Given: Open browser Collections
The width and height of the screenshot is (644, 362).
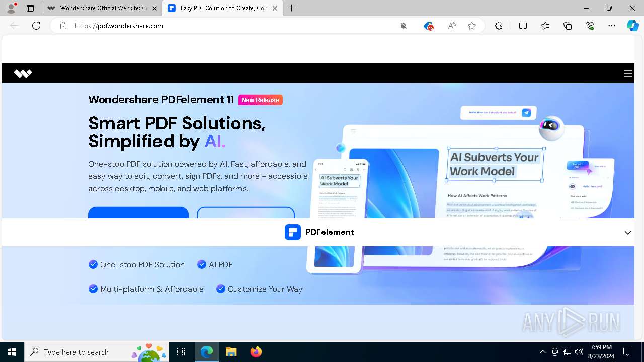Looking at the screenshot, I should (568, 26).
